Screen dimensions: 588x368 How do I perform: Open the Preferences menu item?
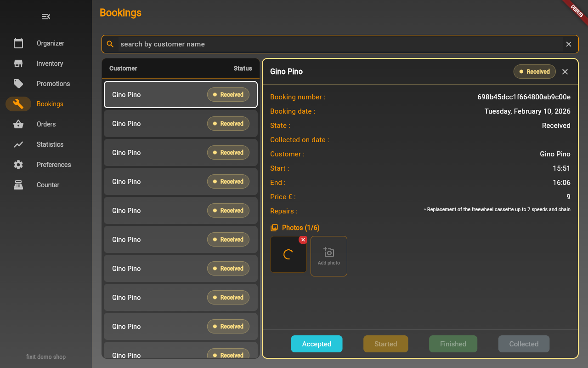46,165
